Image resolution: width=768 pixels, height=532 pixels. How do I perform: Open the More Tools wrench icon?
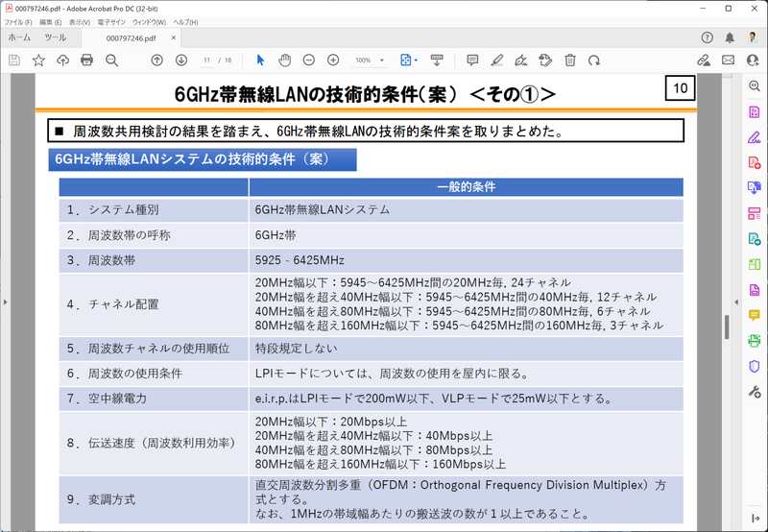tap(755, 392)
